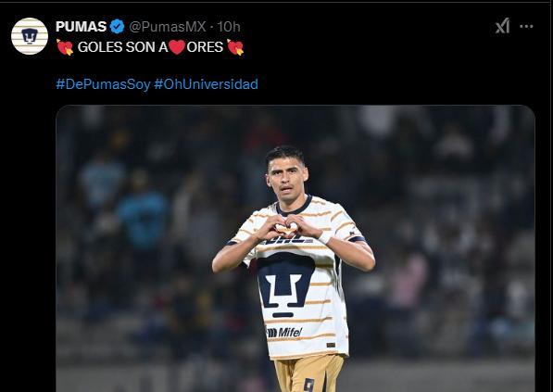Open the Pumas profile avatar
This screenshot has width=553, height=392.
click(x=30, y=36)
